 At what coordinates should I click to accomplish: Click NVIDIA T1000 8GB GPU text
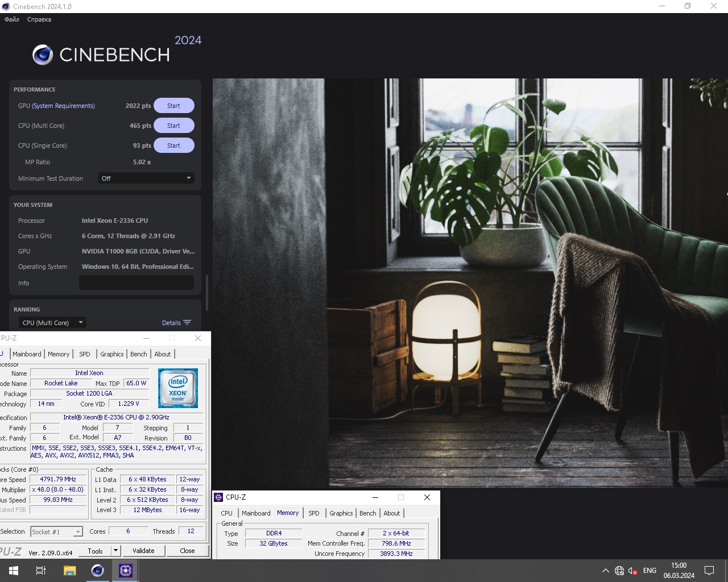138,251
